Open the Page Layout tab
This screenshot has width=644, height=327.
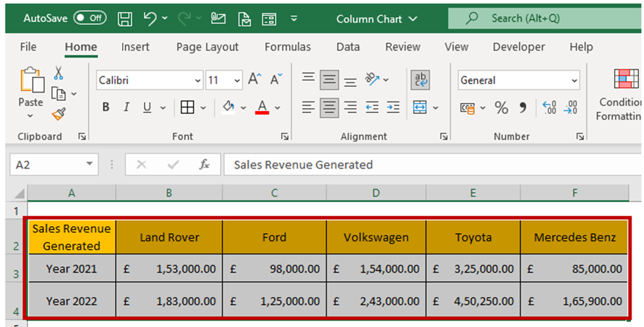click(x=208, y=47)
